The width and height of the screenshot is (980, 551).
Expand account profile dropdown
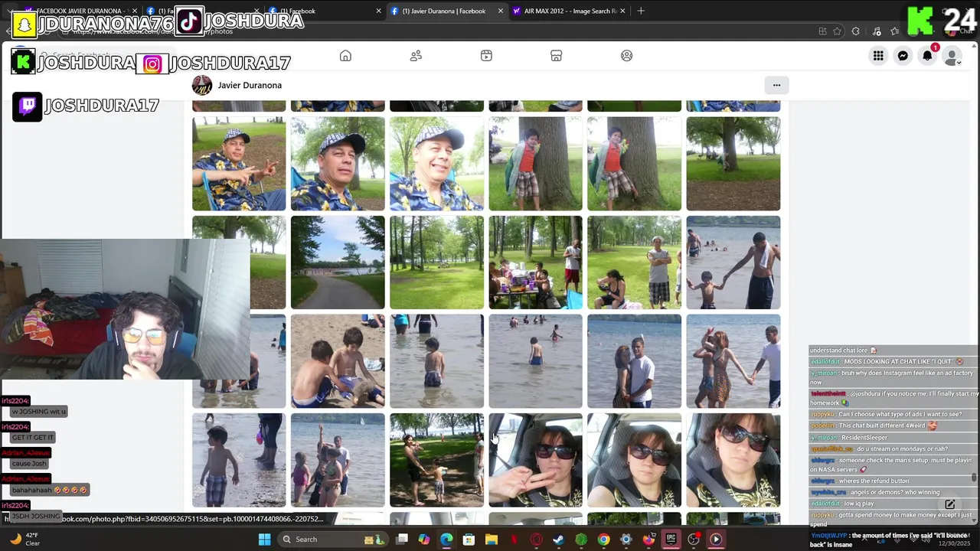pos(952,56)
